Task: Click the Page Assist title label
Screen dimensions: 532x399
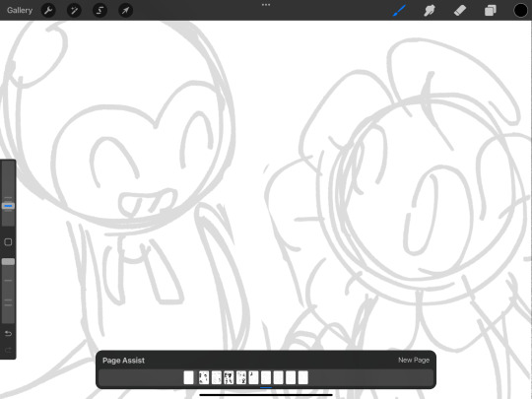Action: point(123,361)
